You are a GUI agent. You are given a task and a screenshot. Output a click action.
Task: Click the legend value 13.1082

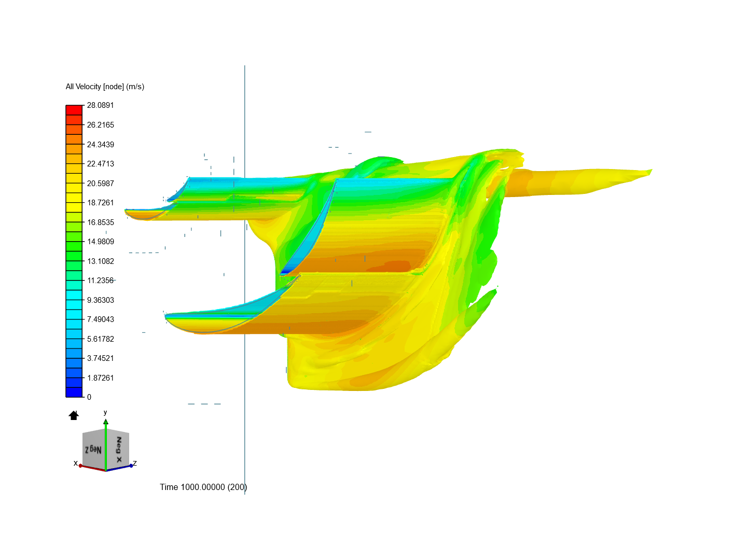[x=100, y=261]
